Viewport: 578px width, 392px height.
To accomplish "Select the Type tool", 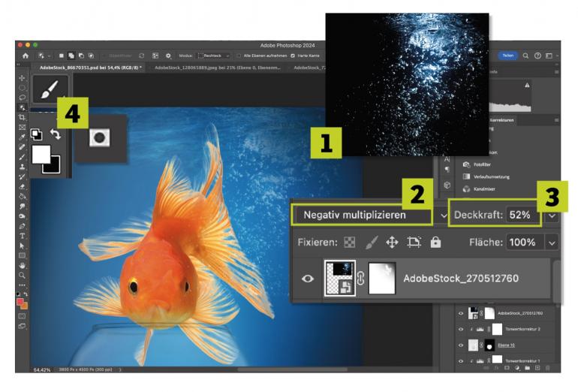I will (x=22, y=236).
